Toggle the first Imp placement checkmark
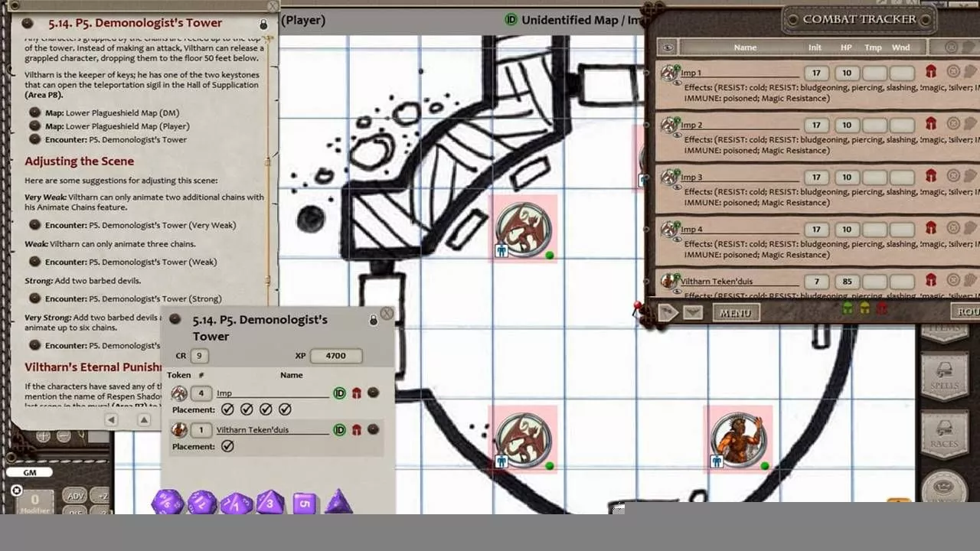The height and width of the screenshot is (551, 980). pyautogui.click(x=227, y=409)
